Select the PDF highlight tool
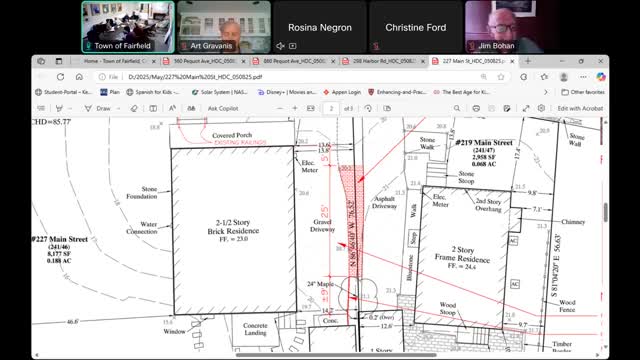Viewport: 640px width, 360px height. coord(59,109)
